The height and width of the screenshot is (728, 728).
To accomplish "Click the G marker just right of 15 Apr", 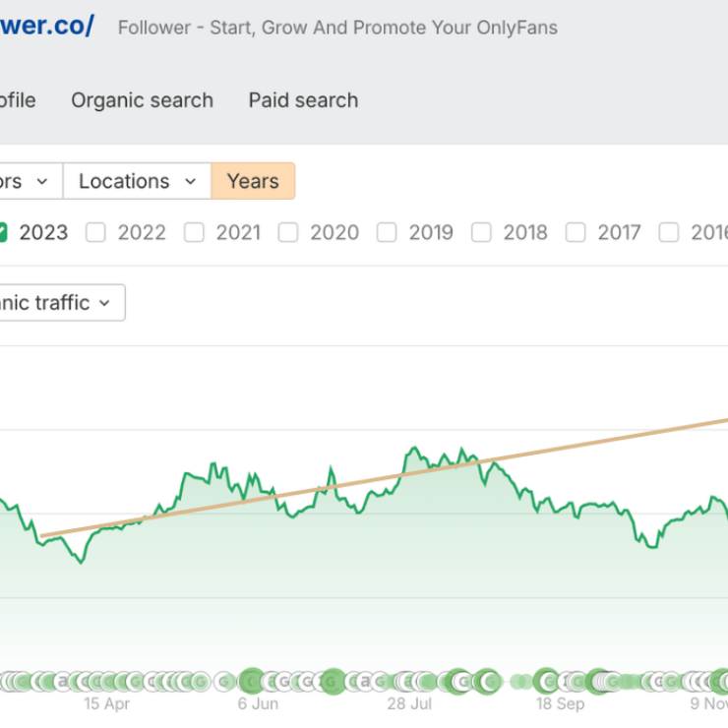I will coord(136,682).
